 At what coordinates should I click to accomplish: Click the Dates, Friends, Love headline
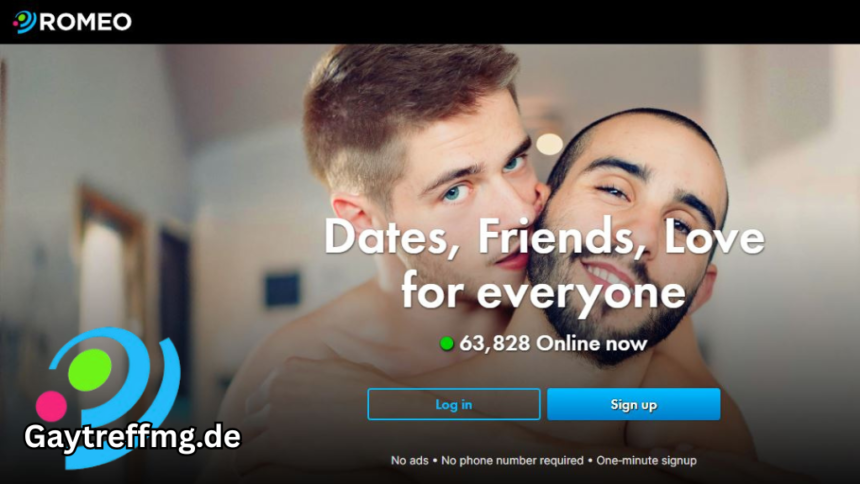point(544,238)
